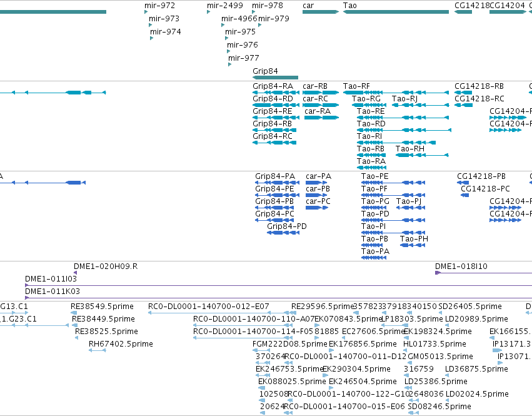Screen dimensions: 532x416
Task: Click the Tao-RB transcript
Action: (x=371, y=155)
